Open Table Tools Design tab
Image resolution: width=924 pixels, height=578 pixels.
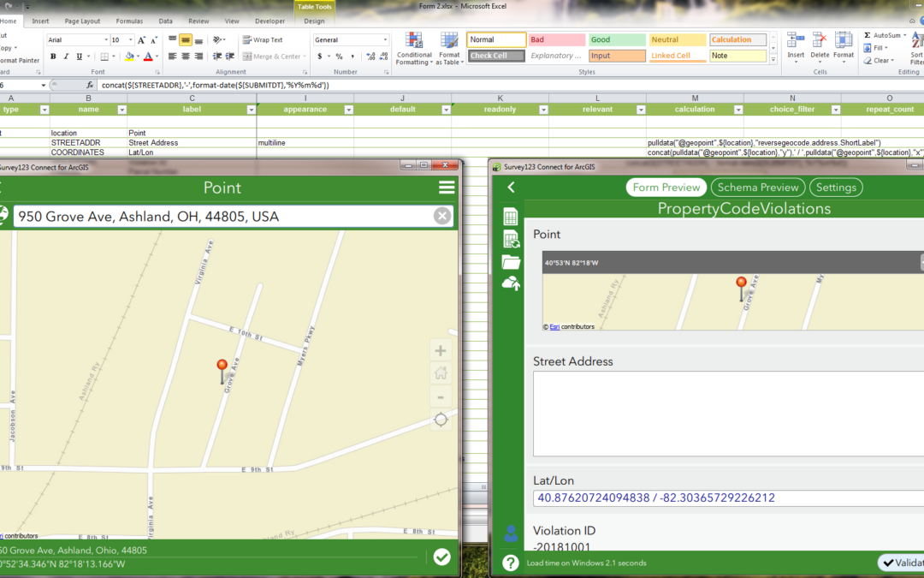[x=314, y=21]
